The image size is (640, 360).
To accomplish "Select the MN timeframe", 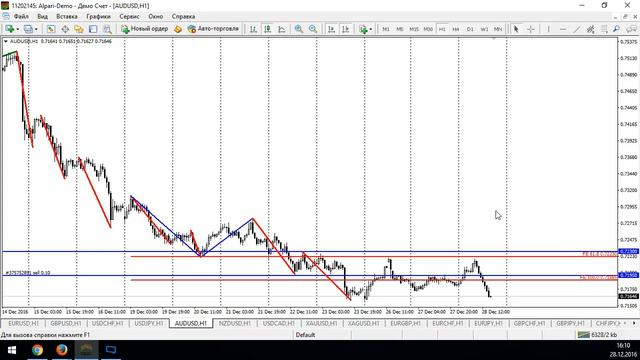I will (x=498, y=29).
